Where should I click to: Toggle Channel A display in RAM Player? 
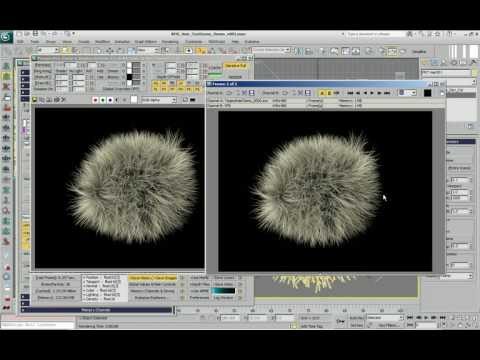pos(322,93)
